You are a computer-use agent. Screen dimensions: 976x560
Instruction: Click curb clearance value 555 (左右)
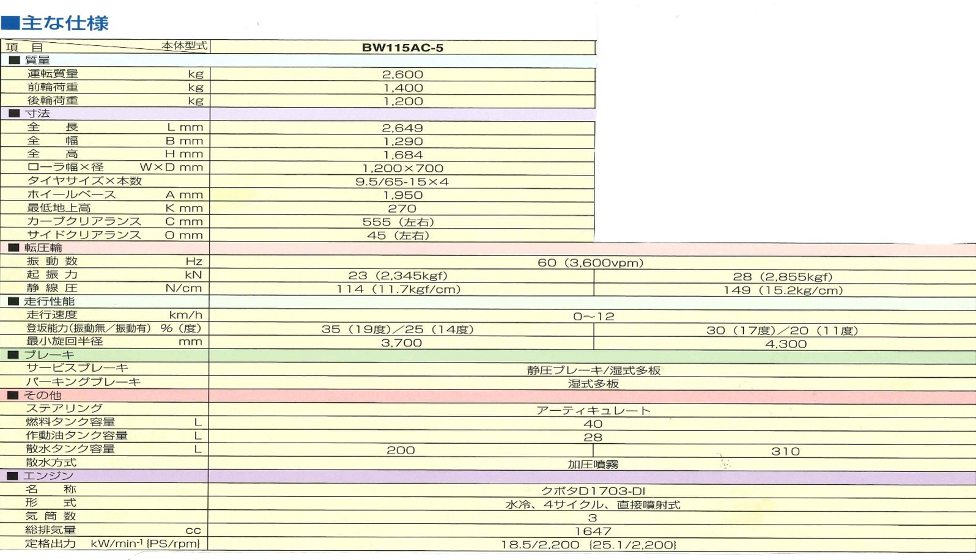398,223
